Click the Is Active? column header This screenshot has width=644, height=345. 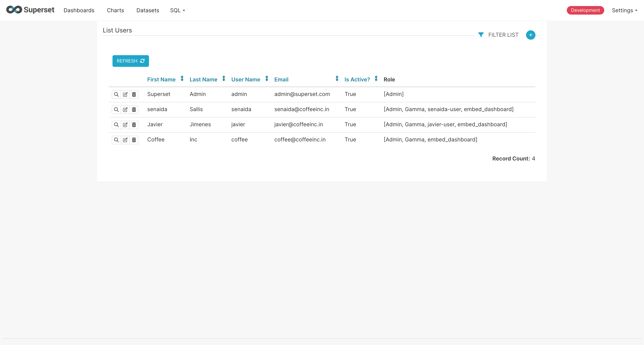357,79
